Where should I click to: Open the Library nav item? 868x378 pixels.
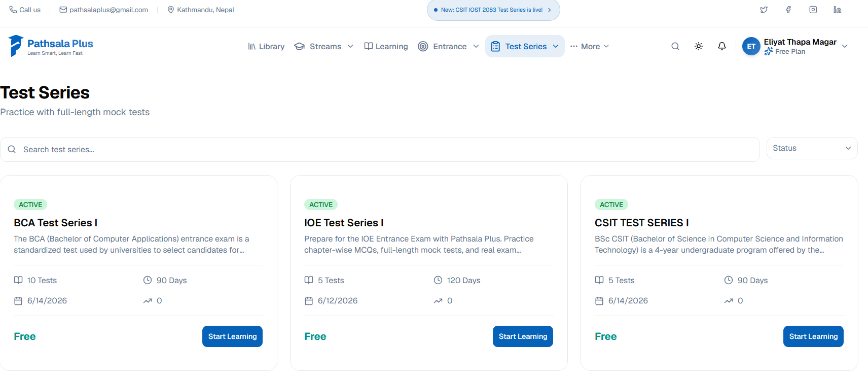(266, 46)
